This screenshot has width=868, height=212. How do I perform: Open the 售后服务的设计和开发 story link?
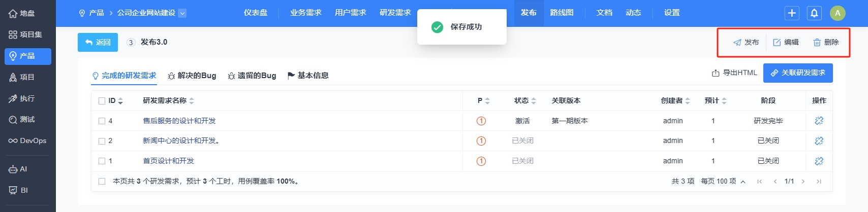[179, 121]
